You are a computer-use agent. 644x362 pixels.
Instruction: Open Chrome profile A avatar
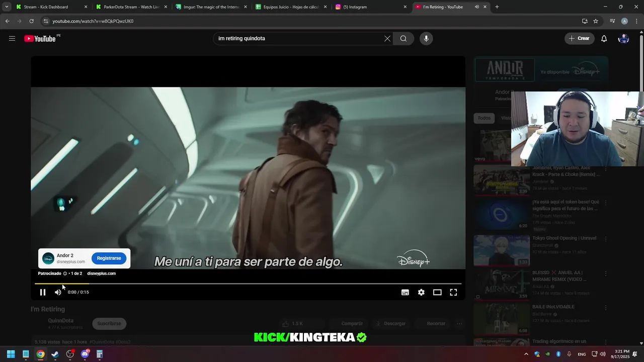[x=624, y=21]
